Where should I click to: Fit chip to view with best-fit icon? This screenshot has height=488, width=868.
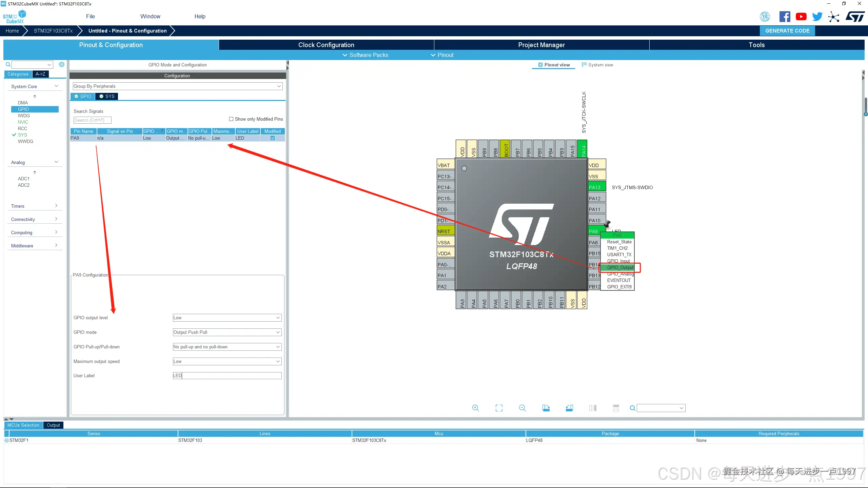point(499,408)
